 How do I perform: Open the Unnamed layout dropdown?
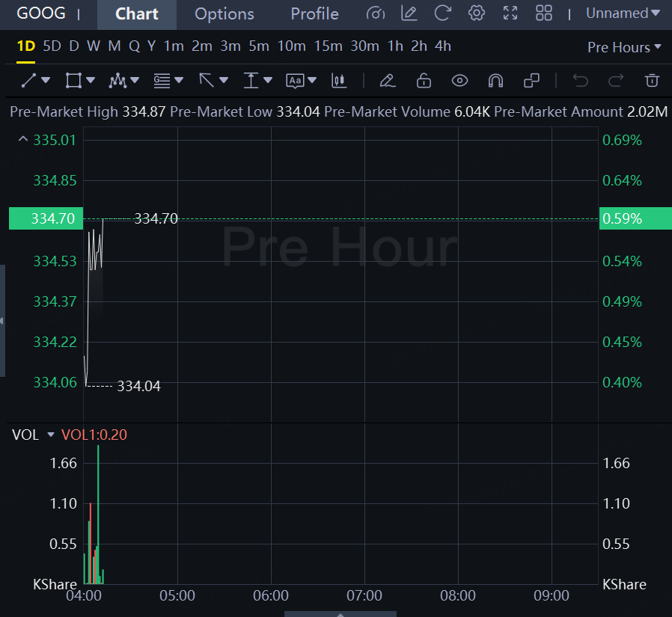623,13
